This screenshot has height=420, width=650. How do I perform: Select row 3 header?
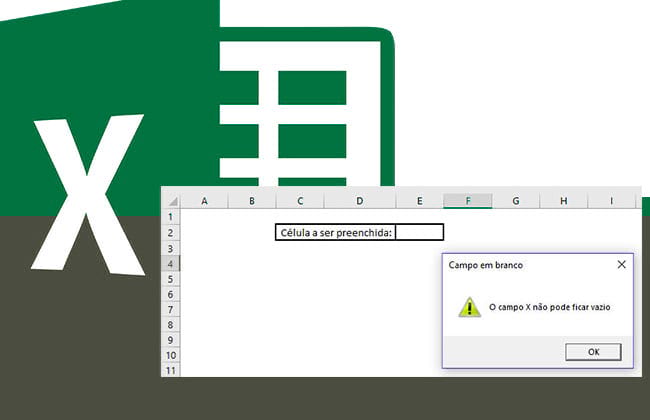[x=170, y=248]
